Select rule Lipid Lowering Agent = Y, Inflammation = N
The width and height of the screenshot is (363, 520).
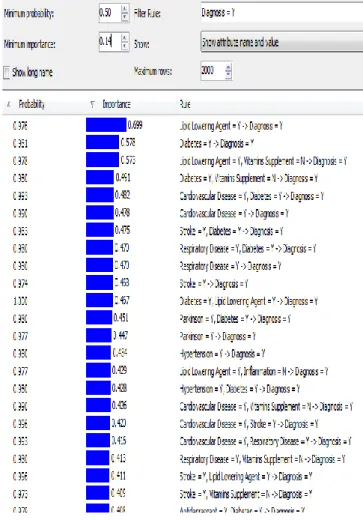[x=254, y=371]
